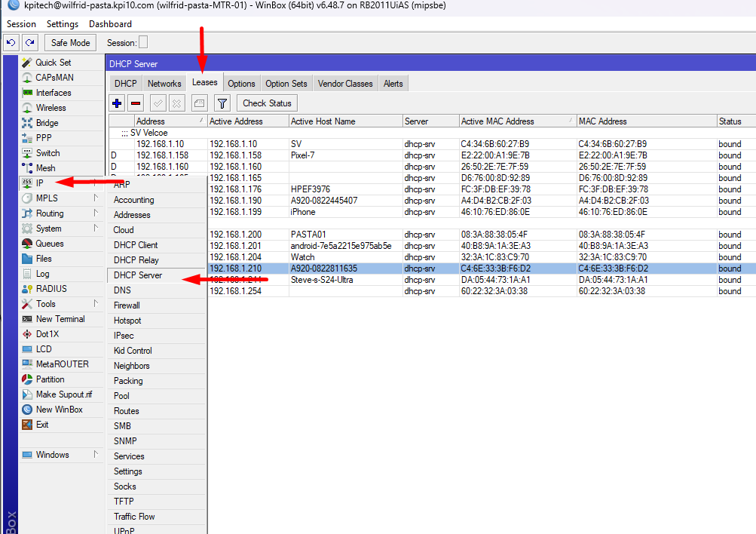Choose Firewall in IP submenu
This screenshot has width=756, height=534.
[x=156, y=305]
